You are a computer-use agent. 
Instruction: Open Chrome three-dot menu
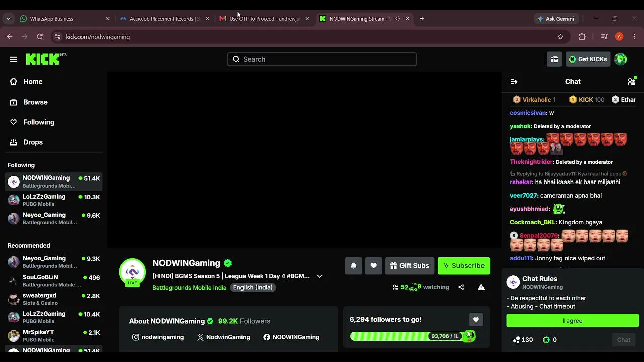634,37
